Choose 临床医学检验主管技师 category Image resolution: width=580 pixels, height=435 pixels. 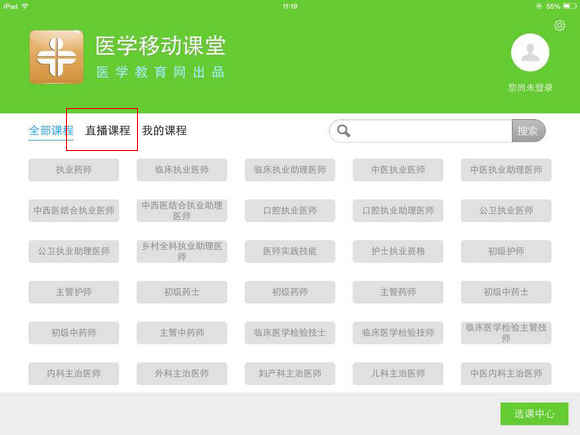point(506,333)
